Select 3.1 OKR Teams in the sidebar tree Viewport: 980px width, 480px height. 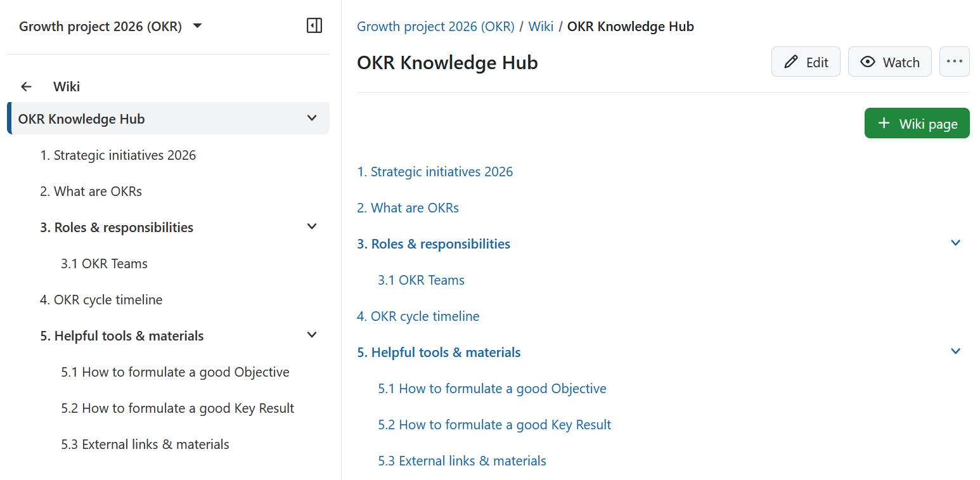(x=104, y=263)
